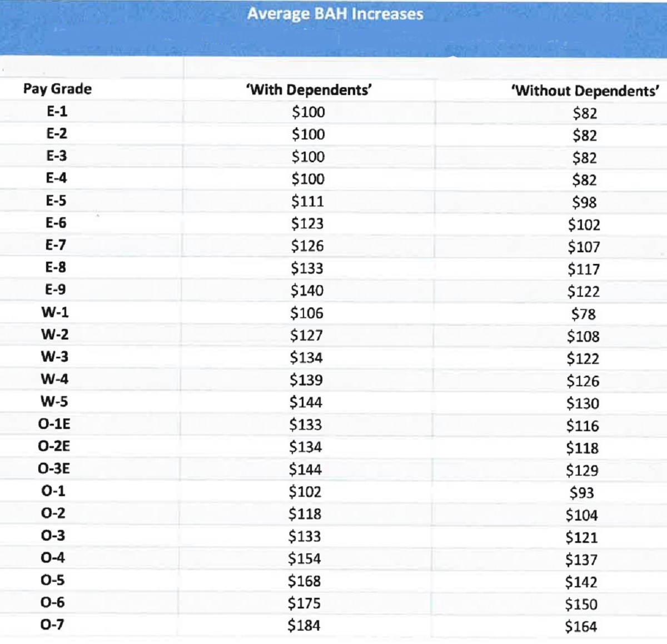Click the E-1 pay grade cell

point(57,112)
